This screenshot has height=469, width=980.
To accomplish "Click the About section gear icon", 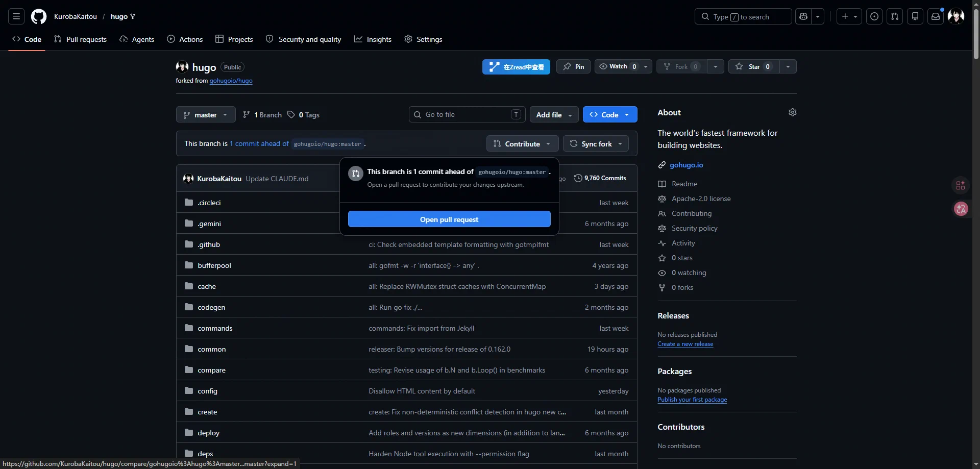I will coord(793,112).
